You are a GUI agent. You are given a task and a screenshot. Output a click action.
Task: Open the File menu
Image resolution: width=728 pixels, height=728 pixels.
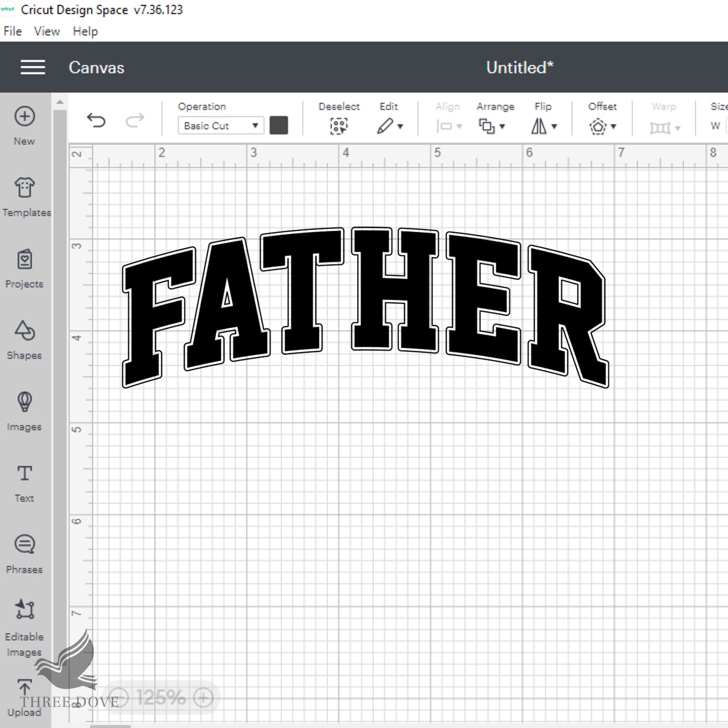pyautogui.click(x=13, y=31)
